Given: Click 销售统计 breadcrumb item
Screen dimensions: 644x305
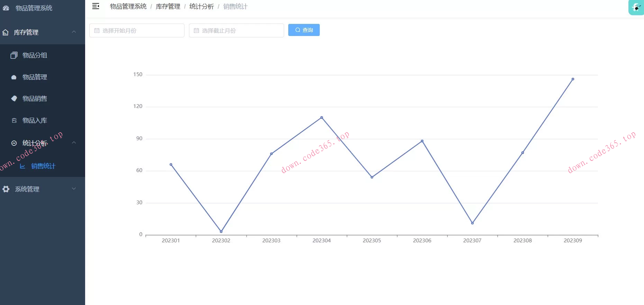Looking at the screenshot, I should (x=235, y=7).
